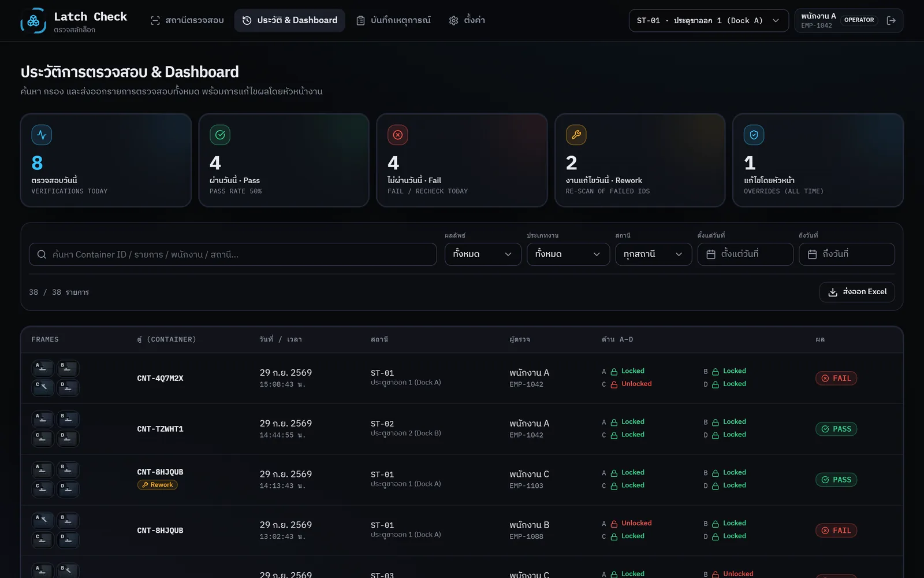Click the red unlocked padlock for side A at 13:02:43
Image resolution: width=924 pixels, height=578 pixels.
(614, 524)
